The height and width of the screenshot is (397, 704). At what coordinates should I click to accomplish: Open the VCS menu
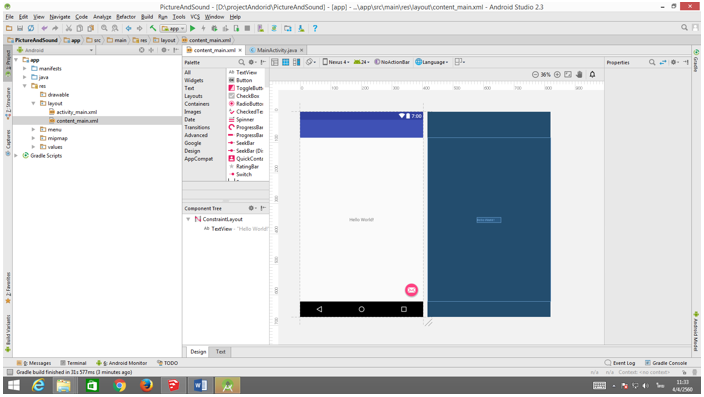[195, 17]
